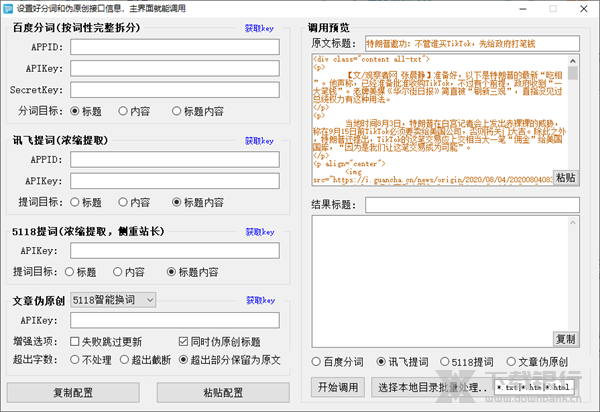Select 标题内容 radio under 讯飞提词 提词目标
This screenshot has height=412, width=600.
point(197,202)
